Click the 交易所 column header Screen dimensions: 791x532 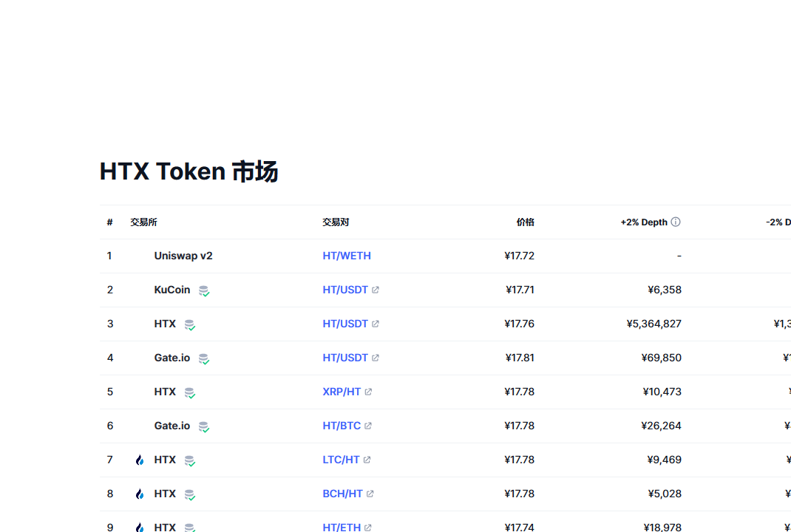[143, 222]
